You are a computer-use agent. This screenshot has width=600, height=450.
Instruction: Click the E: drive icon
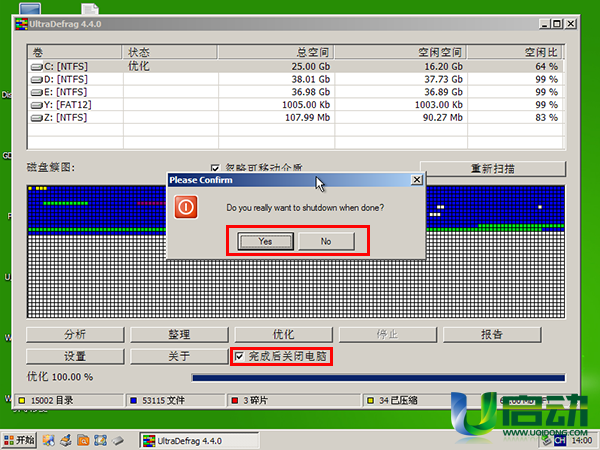(36, 93)
